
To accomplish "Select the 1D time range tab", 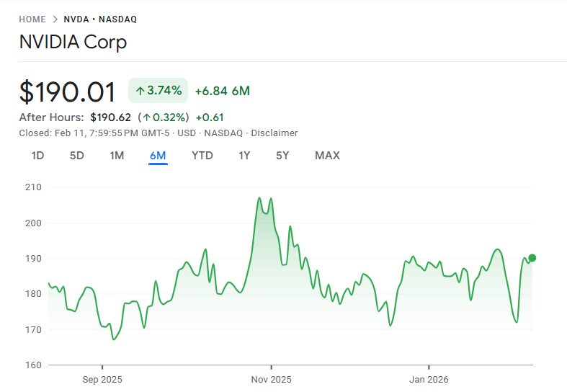I will click(x=37, y=156).
